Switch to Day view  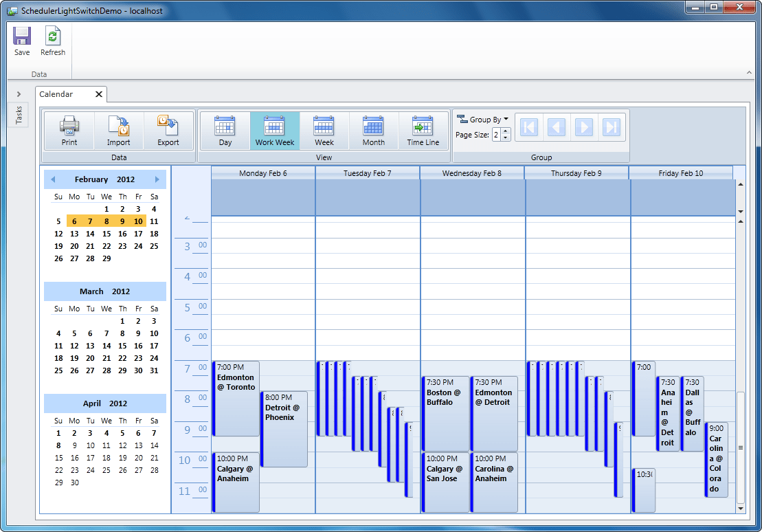(x=225, y=130)
